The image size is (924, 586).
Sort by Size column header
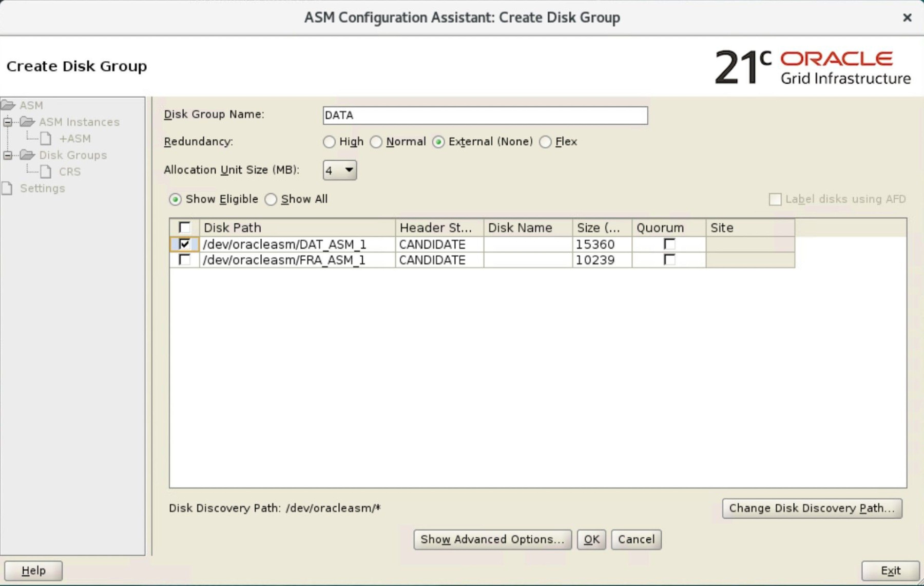[602, 228]
